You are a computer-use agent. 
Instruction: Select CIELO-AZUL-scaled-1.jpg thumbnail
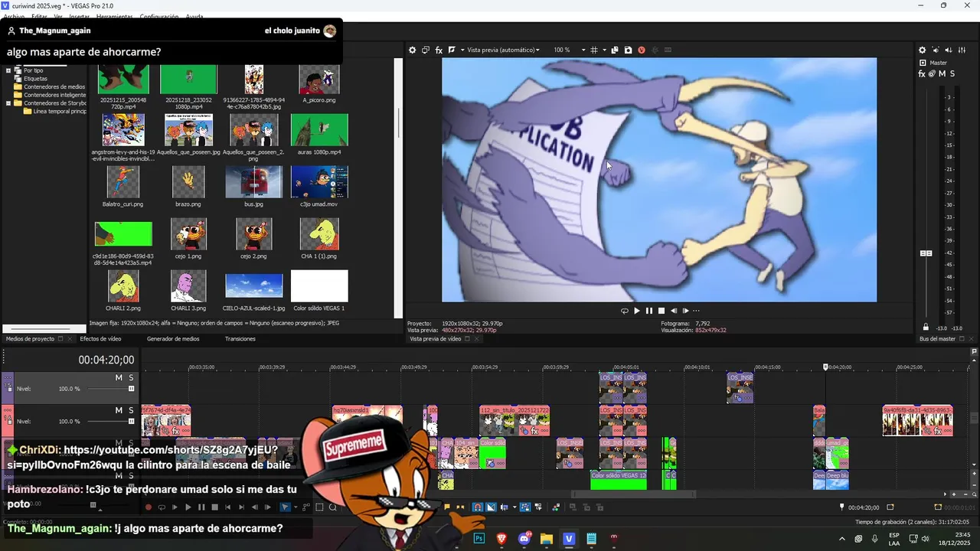tap(253, 286)
